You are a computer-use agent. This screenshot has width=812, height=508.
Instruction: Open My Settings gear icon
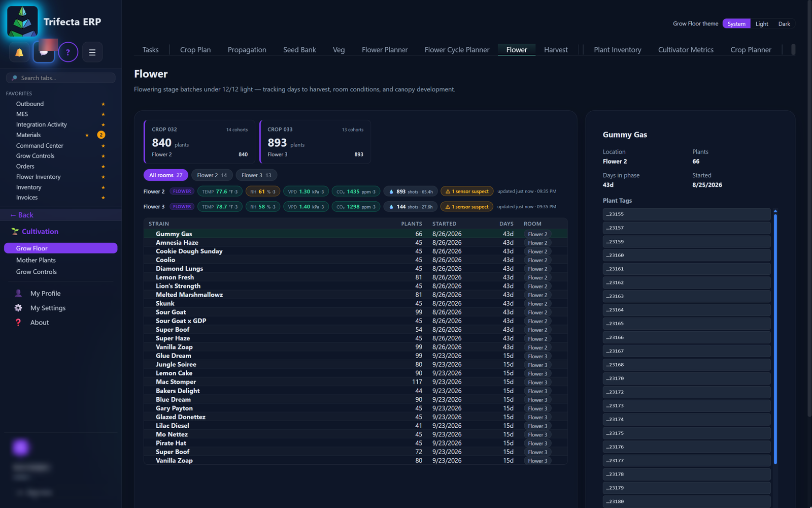click(x=18, y=308)
